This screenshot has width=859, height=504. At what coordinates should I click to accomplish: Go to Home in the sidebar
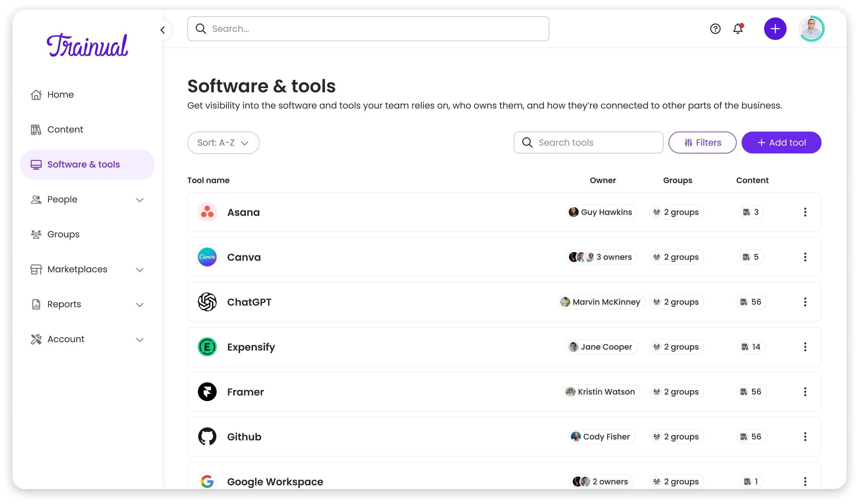[60, 95]
